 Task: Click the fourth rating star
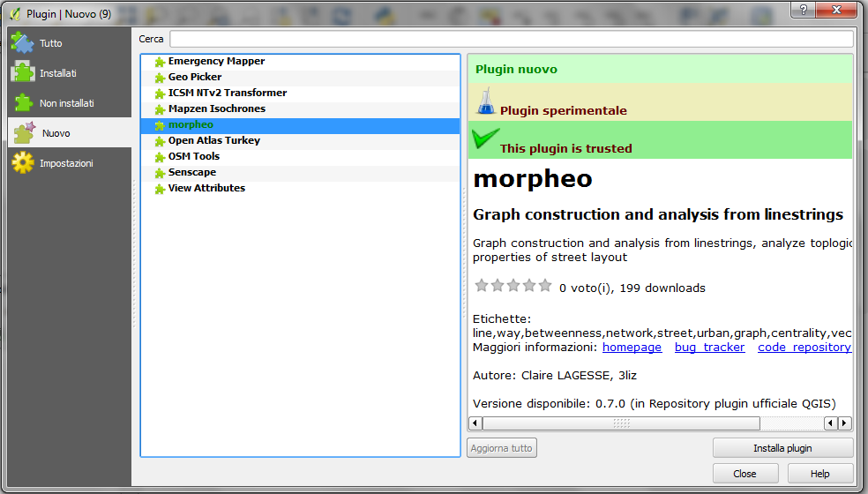coord(530,285)
